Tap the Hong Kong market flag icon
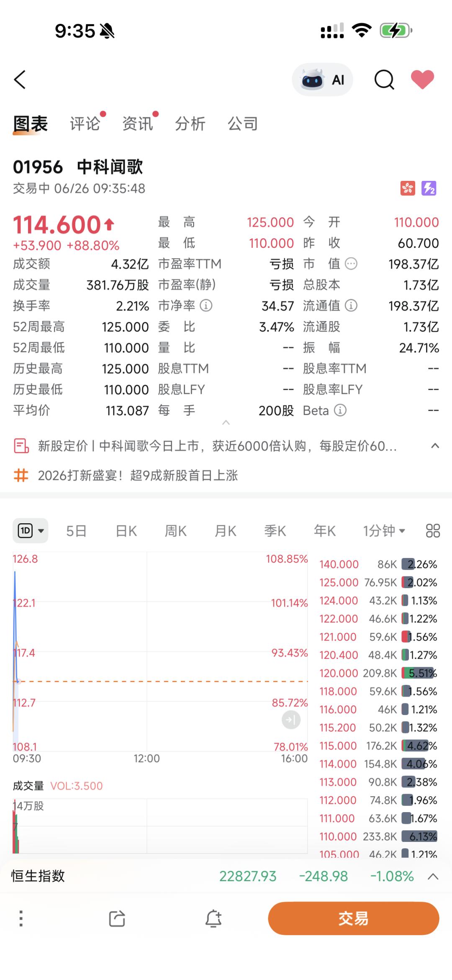This screenshot has width=452, height=980. click(x=408, y=188)
